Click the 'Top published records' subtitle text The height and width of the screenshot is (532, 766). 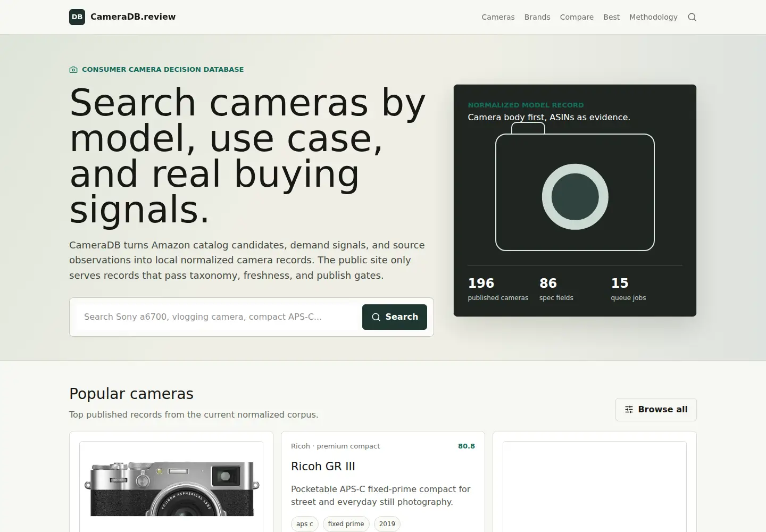[x=194, y=415]
